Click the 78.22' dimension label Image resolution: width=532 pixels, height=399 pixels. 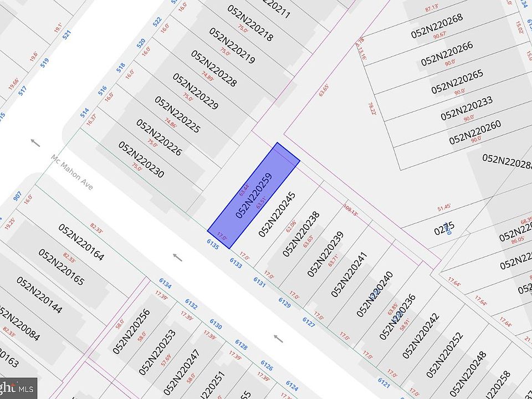(372, 109)
